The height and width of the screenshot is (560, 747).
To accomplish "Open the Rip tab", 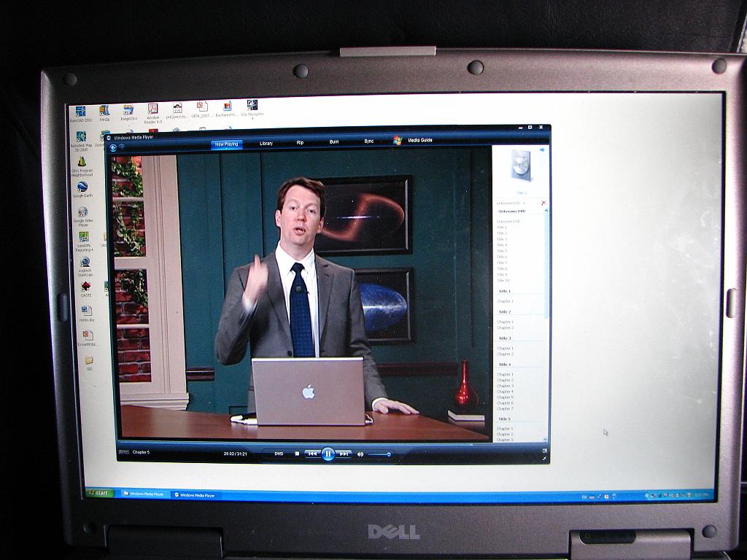I will click(300, 142).
